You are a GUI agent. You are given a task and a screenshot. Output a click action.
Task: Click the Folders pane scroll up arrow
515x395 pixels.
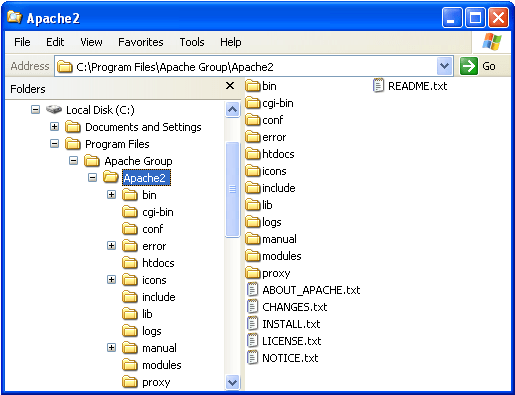coord(232,109)
